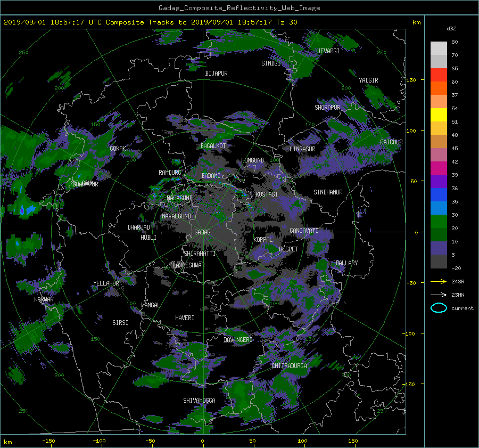Select the magenta 42 dBZ color swatch
Screen dimensions: 479x448
coord(439,168)
